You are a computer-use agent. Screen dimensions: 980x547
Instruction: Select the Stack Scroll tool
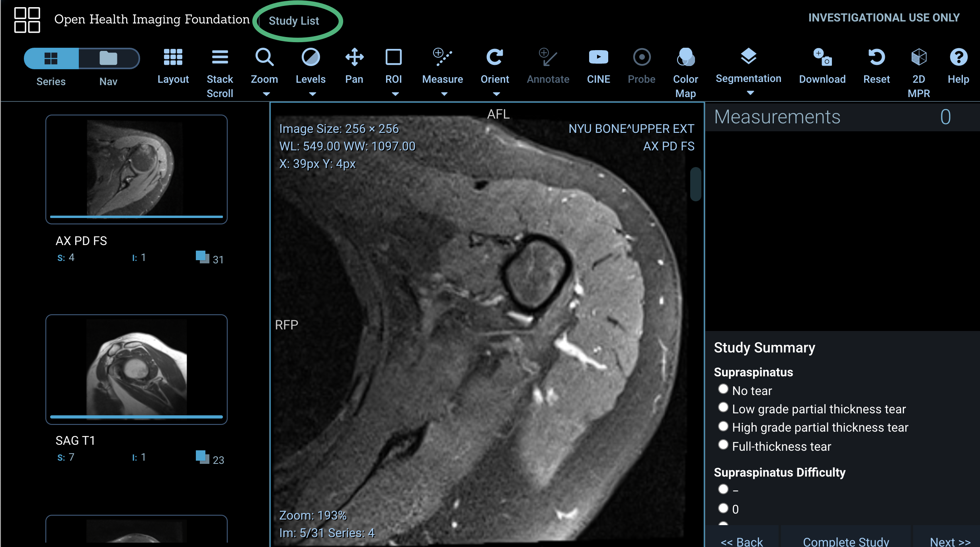220,73
